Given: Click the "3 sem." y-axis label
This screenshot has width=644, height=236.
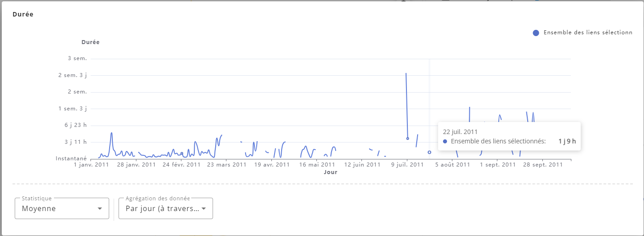Looking at the screenshot, I should pyautogui.click(x=78, y=59).
